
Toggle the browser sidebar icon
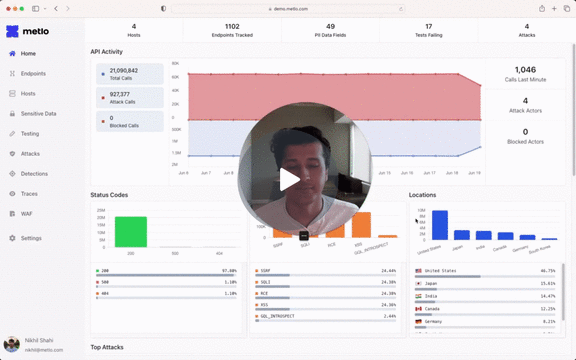click(35, 8)
